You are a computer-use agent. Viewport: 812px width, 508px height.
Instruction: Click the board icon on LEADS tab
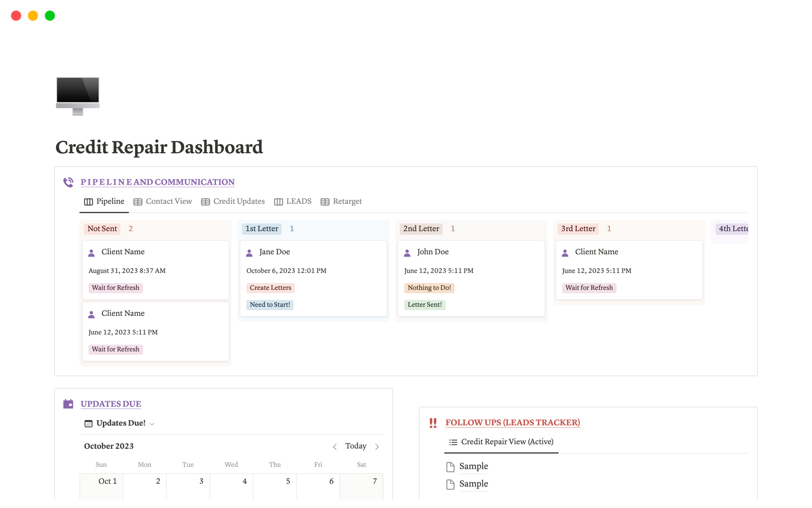[278, 202]
